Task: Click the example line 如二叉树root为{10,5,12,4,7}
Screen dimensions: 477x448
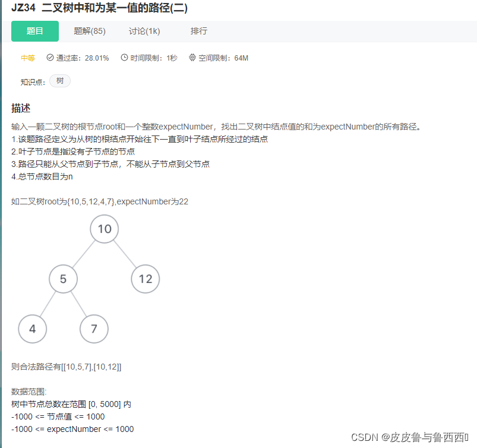Action: click(x=100, y=201)
